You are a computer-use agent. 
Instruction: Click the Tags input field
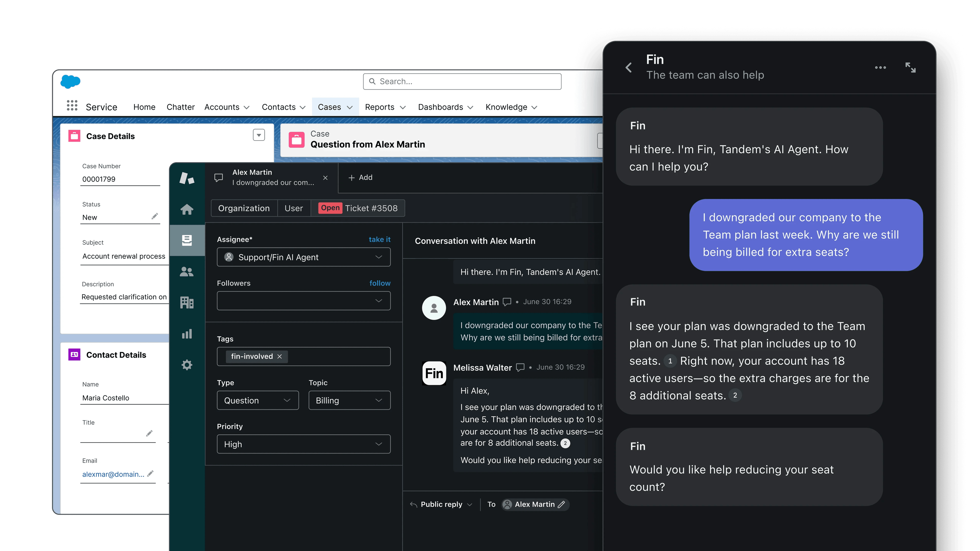tap(304, 356)
